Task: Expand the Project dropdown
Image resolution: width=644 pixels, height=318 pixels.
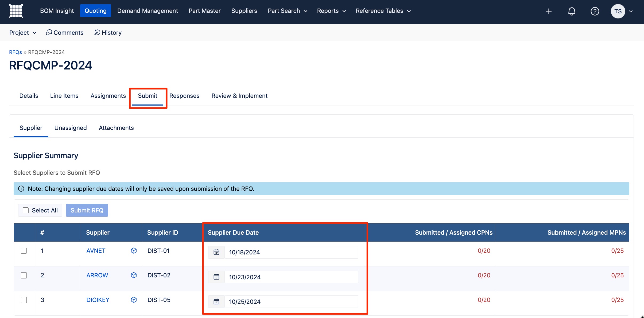Action: point(23,33)
